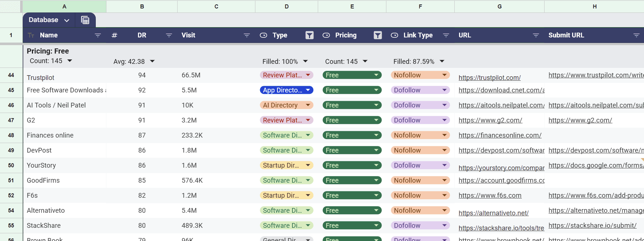Select DR value 94 cell

142,75
